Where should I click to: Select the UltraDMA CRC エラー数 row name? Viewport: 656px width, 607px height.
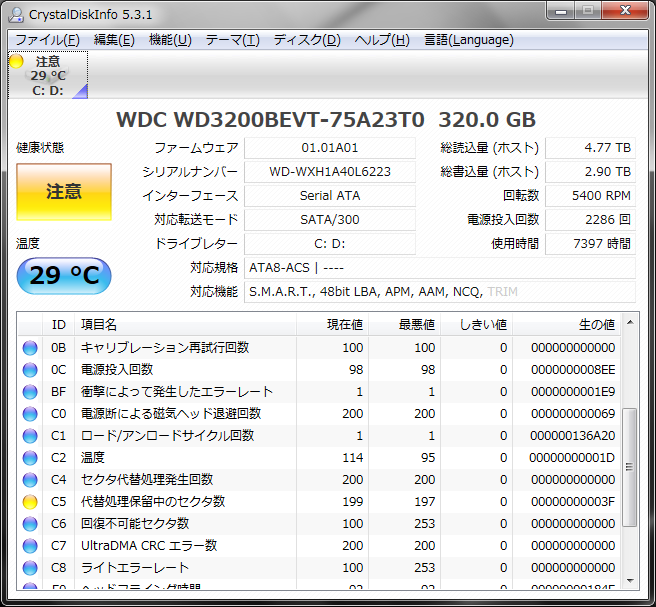[x=149, y=546]
